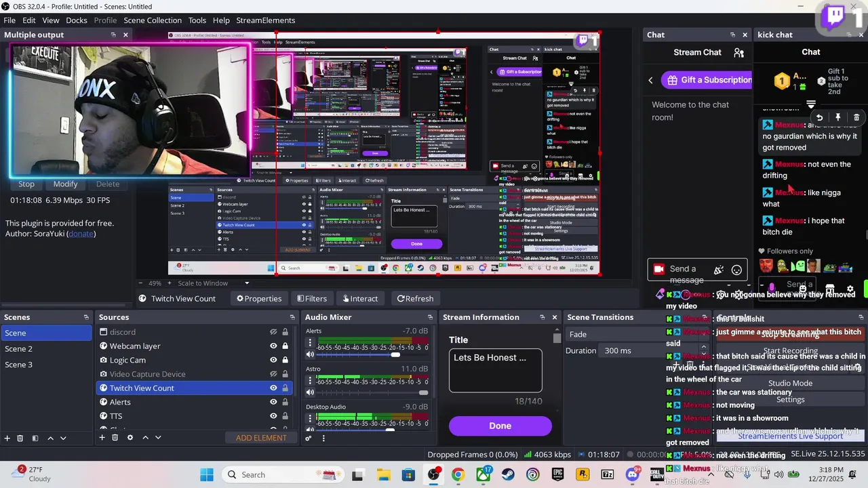The height and width of the screenshot is (488, 868).
Task: Open Epic Games launcher from taskbar
Action: [558, 474]
